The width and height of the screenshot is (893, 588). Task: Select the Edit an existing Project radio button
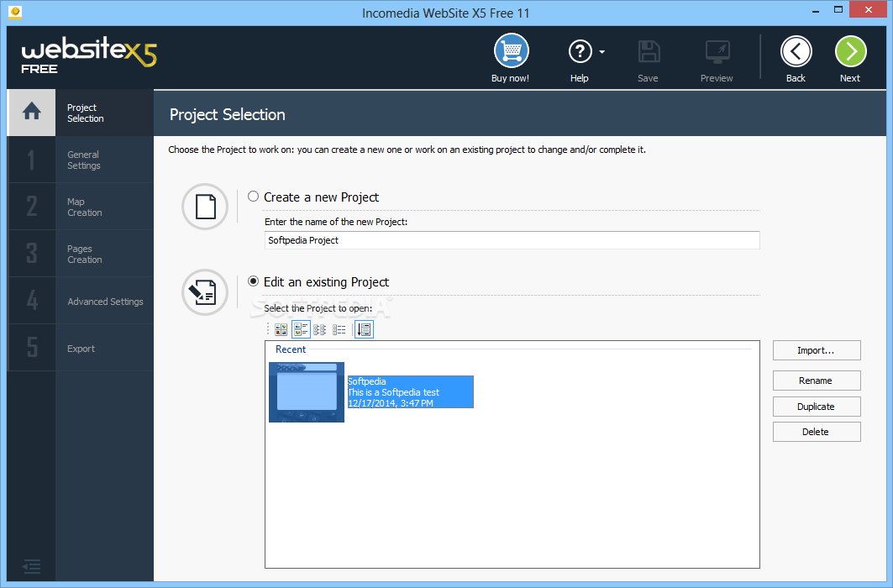[254, 281]
